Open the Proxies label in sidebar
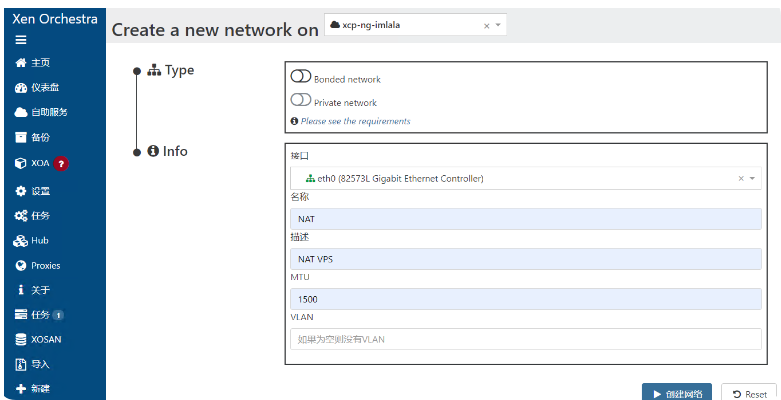Screen dimensions: 781x400 pos(46,266)
